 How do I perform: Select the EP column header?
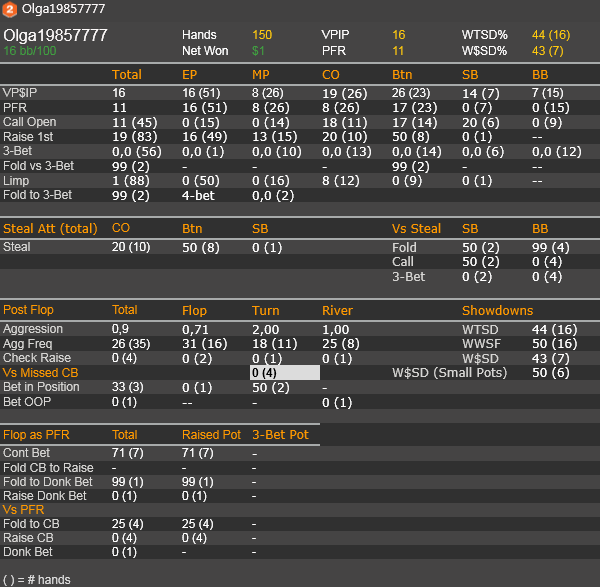click(x=189, y=75)
